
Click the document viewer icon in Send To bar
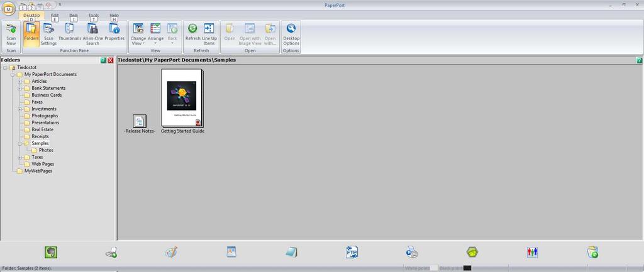231,252
